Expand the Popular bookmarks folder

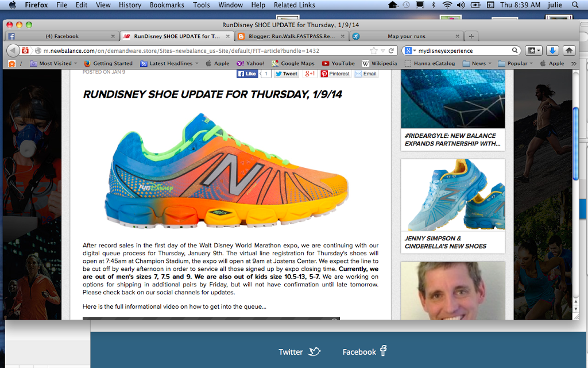(515, 63)
